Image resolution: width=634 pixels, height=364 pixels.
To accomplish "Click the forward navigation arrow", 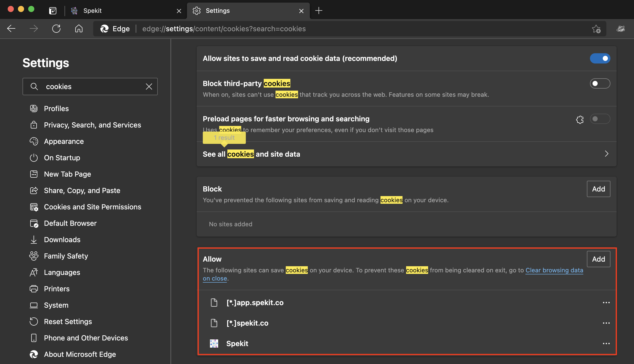I will point(34,29).
